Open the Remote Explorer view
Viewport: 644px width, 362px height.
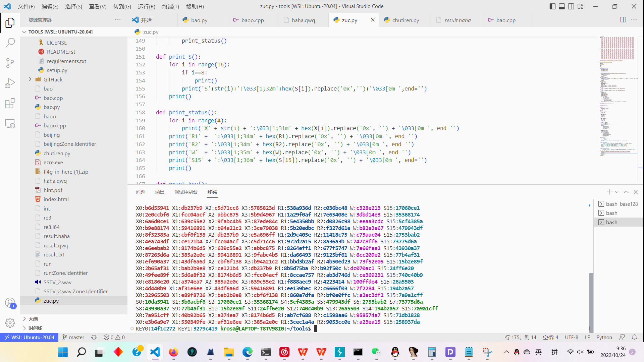tap(10, 123)
